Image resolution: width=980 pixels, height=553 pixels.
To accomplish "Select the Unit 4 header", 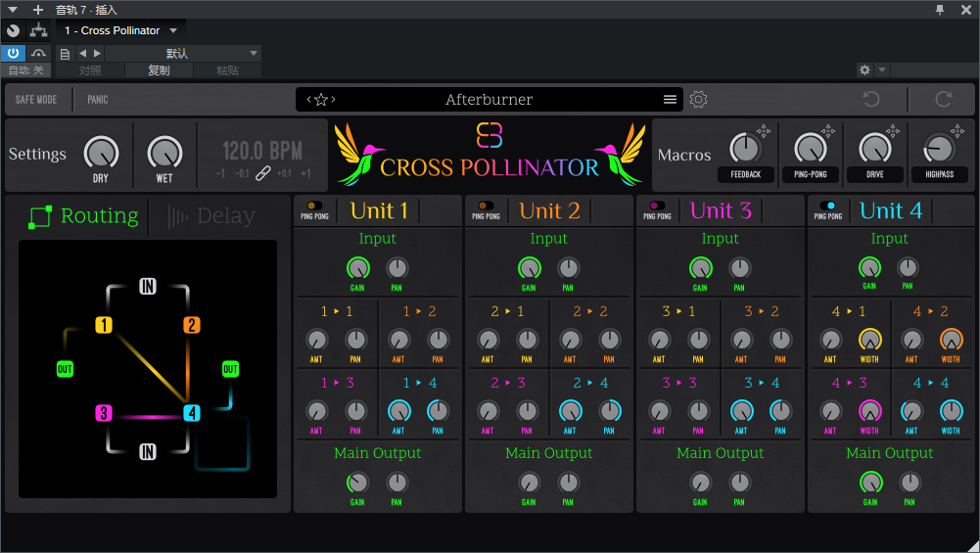I will pyautogui.click(x=891, y=211).
